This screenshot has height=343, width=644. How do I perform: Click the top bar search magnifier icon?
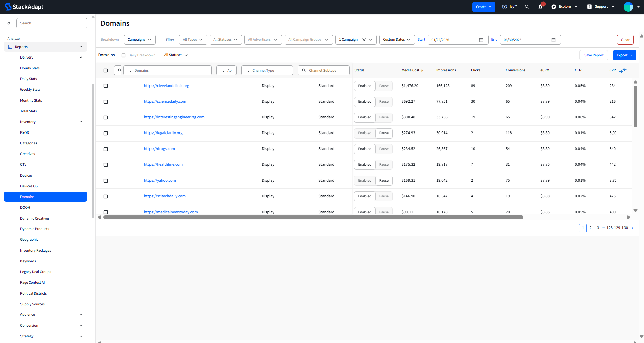(527, 7)
